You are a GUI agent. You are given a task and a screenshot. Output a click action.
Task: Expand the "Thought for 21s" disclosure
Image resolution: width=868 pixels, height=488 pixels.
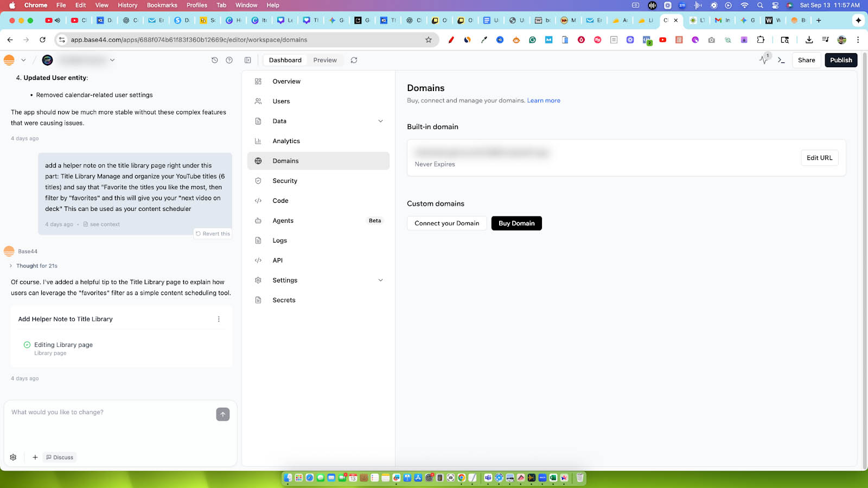point(11,266)
